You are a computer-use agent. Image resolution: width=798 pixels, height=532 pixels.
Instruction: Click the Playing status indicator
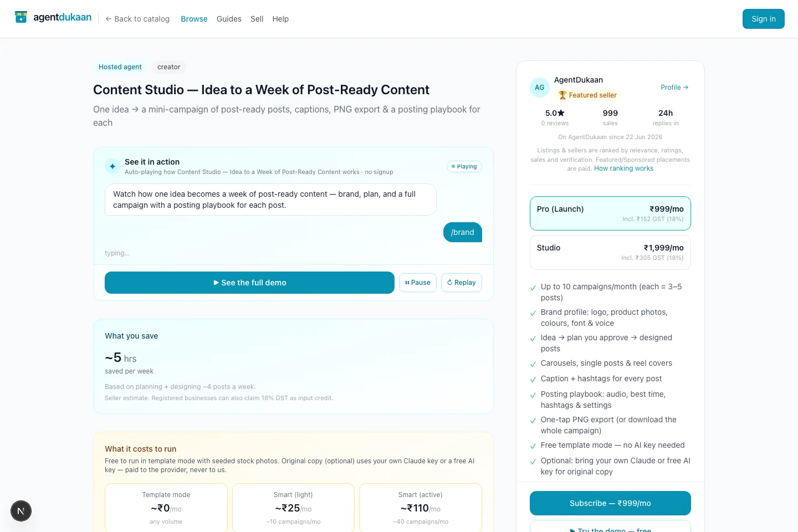(464, 166)
